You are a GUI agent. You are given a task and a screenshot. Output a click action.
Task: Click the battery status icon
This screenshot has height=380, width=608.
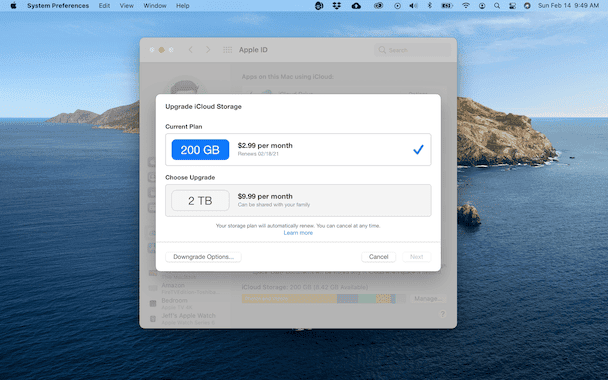[x=447, y=5]
